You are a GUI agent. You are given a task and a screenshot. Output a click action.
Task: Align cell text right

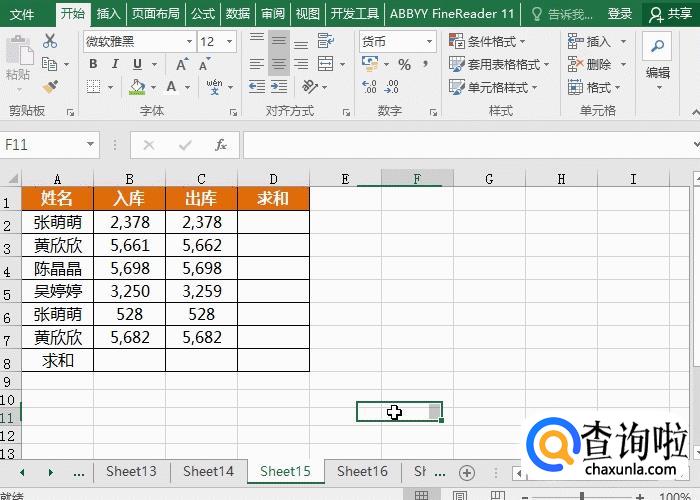click(x=301, y=64)
